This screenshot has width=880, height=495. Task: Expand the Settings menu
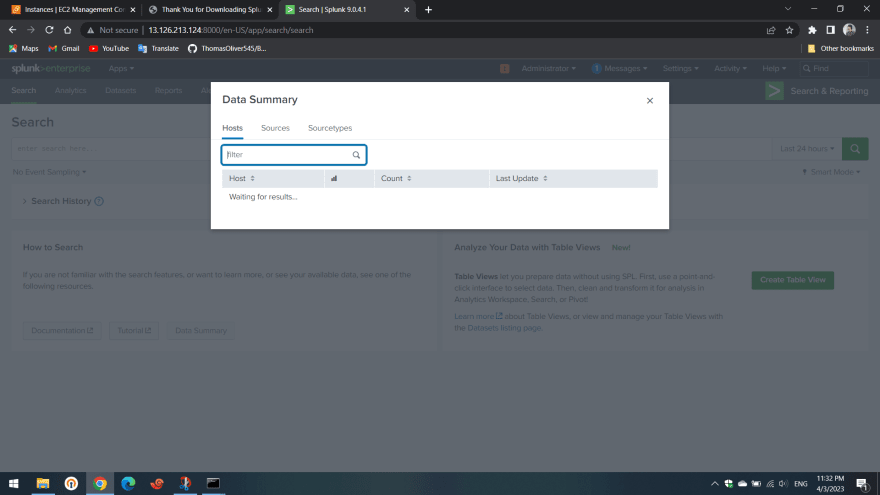tap(680, 68)
